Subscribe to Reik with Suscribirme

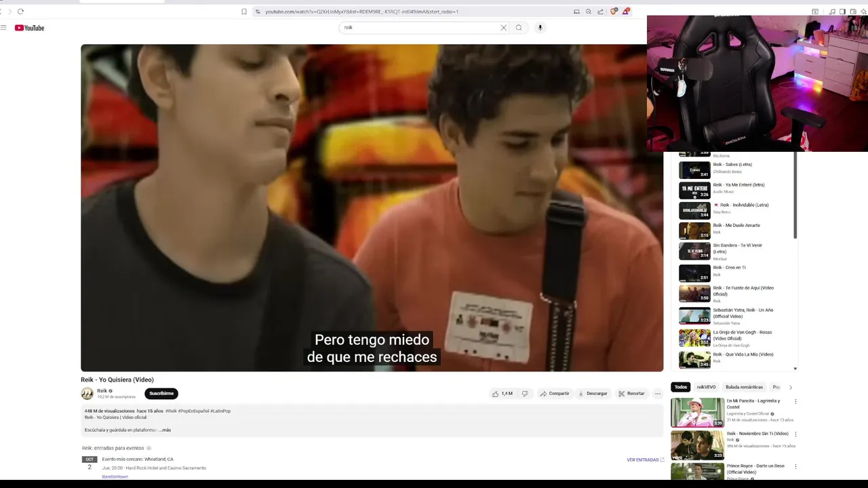[x=161, y=393]
